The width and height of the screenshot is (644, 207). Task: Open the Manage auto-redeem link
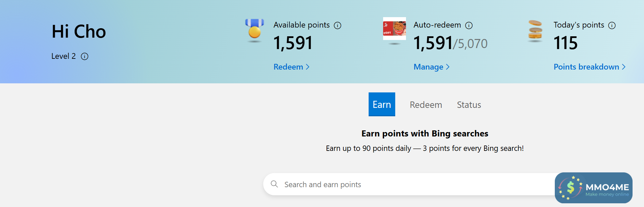428,67
